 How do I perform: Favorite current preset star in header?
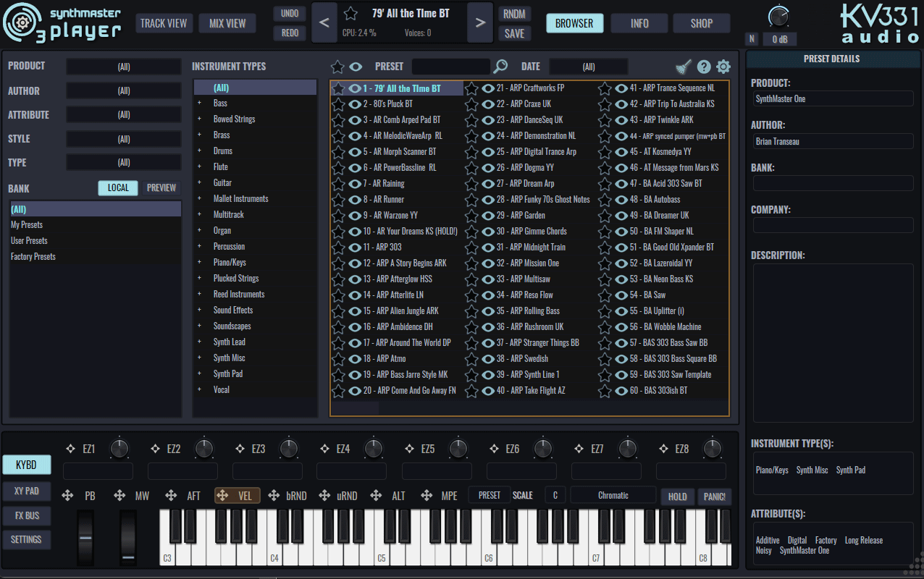tap(350, 13)
